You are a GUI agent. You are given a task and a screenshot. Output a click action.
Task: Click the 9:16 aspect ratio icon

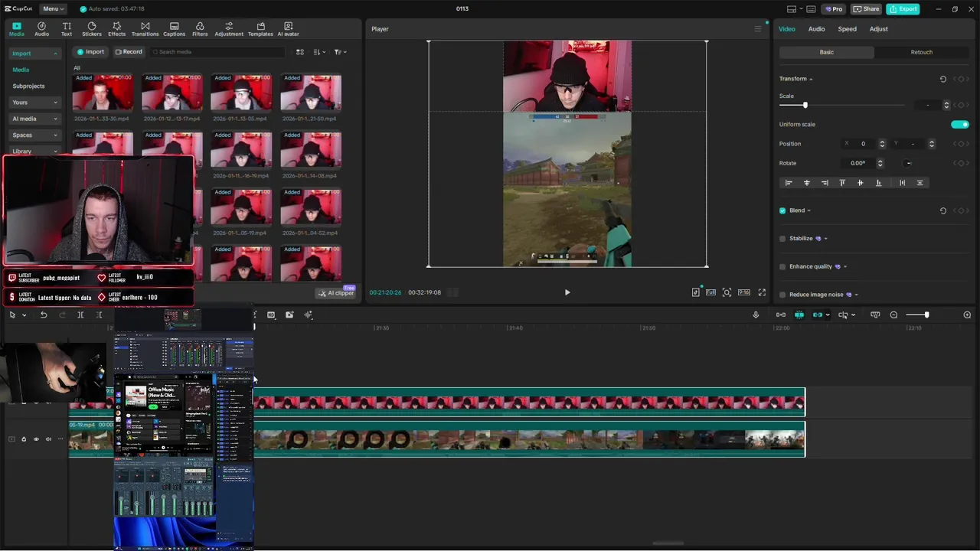point(743,292)
